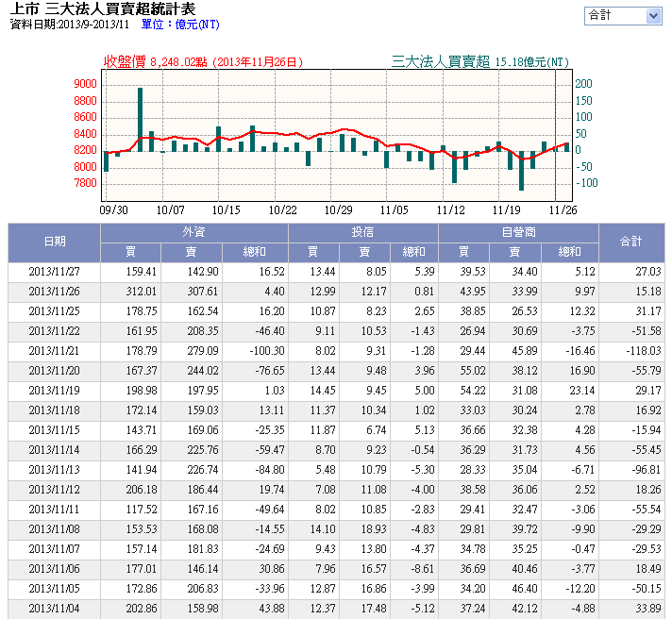Select the 2013/11/12 date cell
The height and width of the screenshot is (619, 672).
point(55,490)
